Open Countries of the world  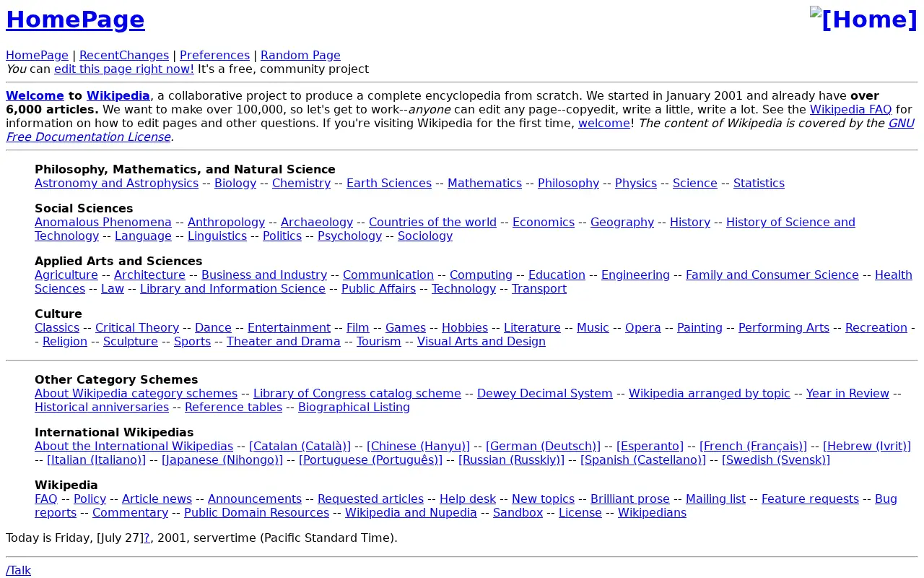(x=432, y=223)
